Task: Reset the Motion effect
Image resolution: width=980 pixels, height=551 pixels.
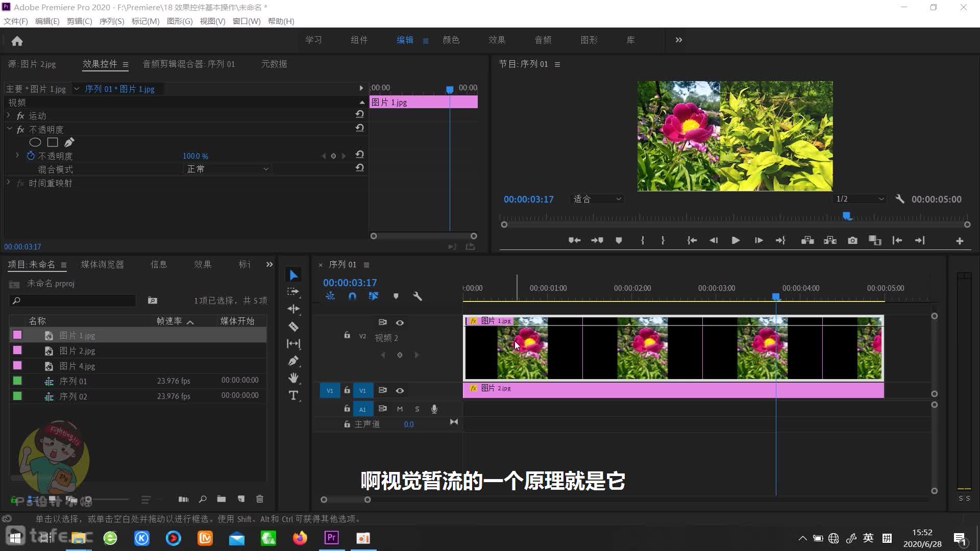Action: click(x=360, y=114)
